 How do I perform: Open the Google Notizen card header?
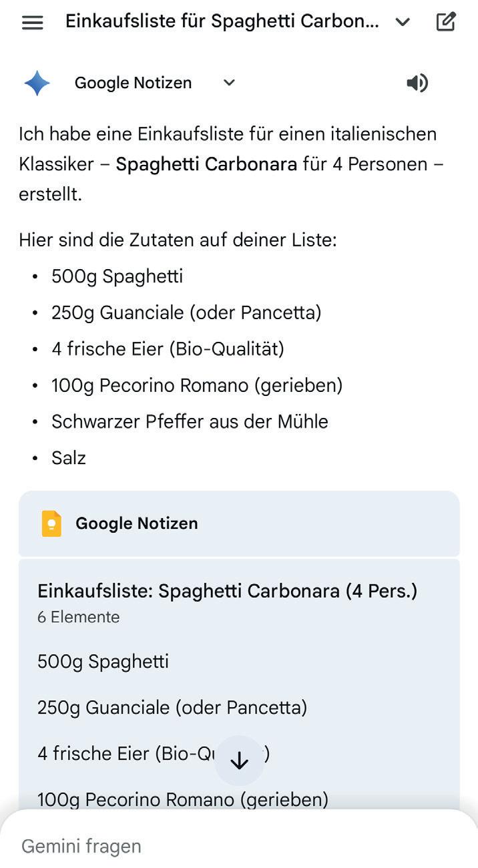(239, 523)
